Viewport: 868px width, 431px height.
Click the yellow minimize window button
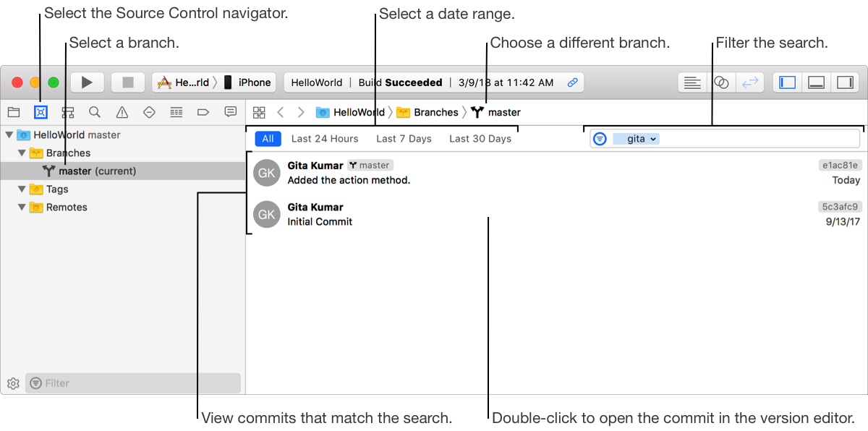tap(35, 82)
